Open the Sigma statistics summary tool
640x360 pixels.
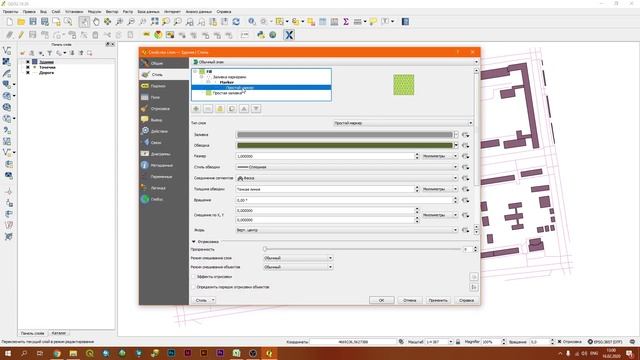click(346, 22)
